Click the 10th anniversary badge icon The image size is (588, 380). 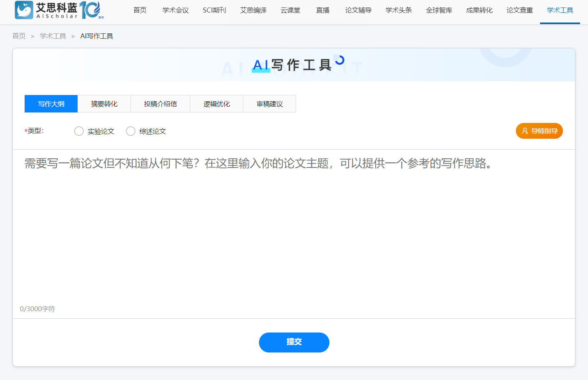click(91, 10)
